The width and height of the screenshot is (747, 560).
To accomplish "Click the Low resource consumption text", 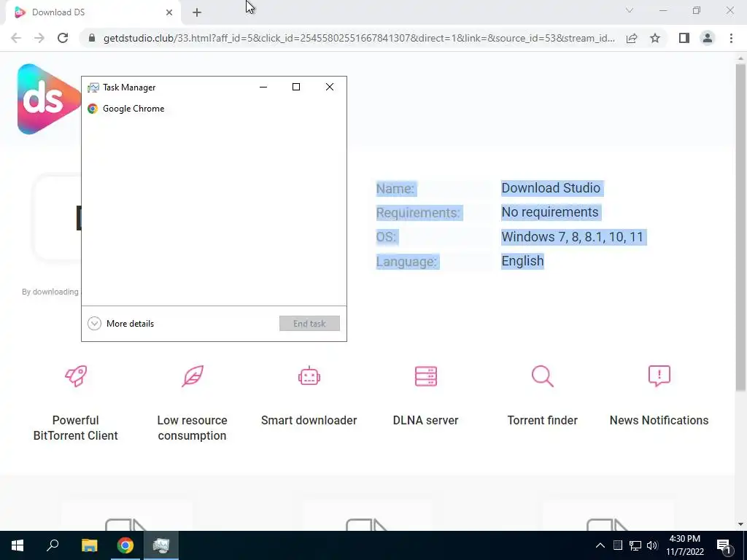I will pos(192,427).
